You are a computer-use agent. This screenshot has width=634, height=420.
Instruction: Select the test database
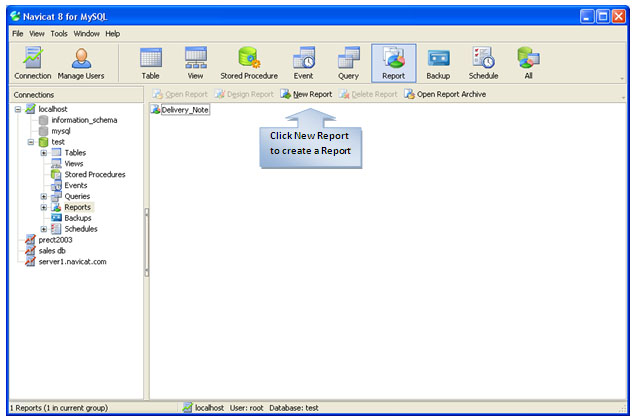pyautogui.click(x=58, y=142)
